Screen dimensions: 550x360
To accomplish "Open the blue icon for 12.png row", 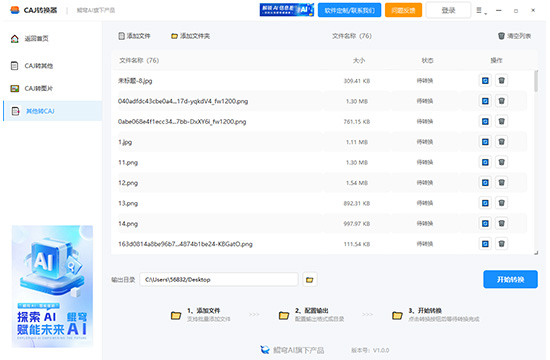I will click(x=485, y=182).
